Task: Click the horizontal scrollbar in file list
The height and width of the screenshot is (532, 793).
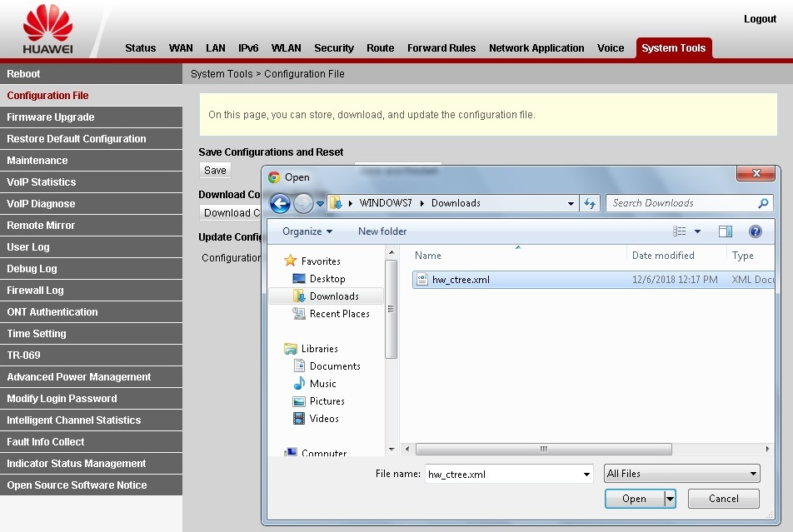Action: point(543,449)
